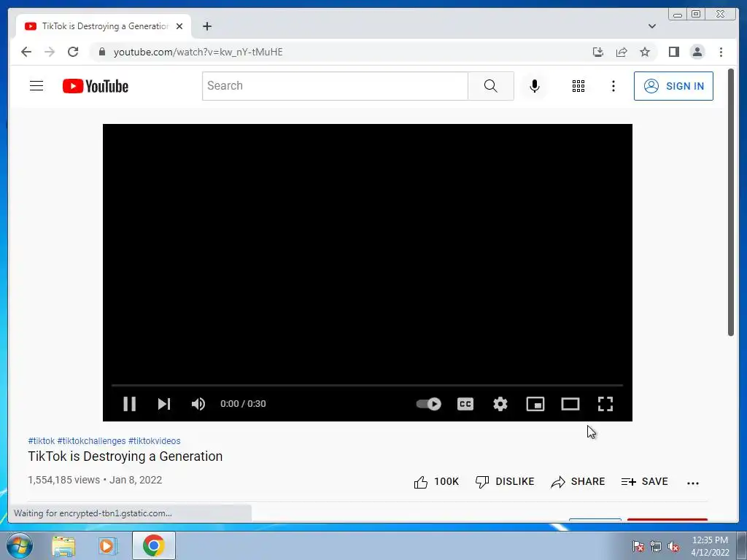Go back to previous page
747x560 pixels.
26,52
